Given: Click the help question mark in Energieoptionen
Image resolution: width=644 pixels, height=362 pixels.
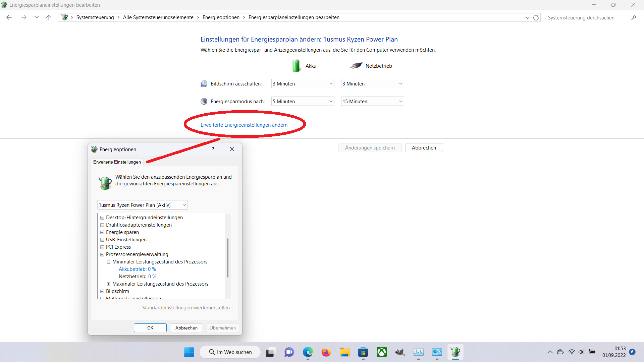Looking at the screenshot, I should 213,149.
